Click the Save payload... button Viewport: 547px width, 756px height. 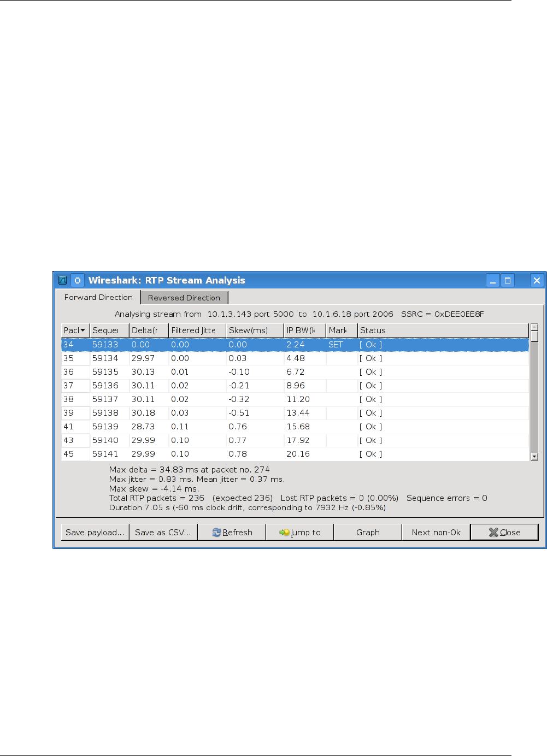[95, 532]
